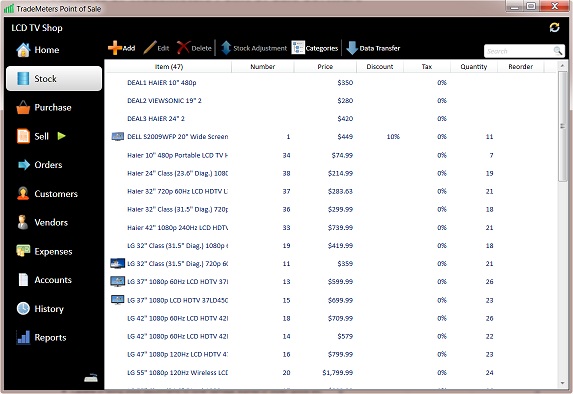Select Haier 10" 480p Portable LCD row
This screenshot has width=573, height=394.
(x=331, y=155)
